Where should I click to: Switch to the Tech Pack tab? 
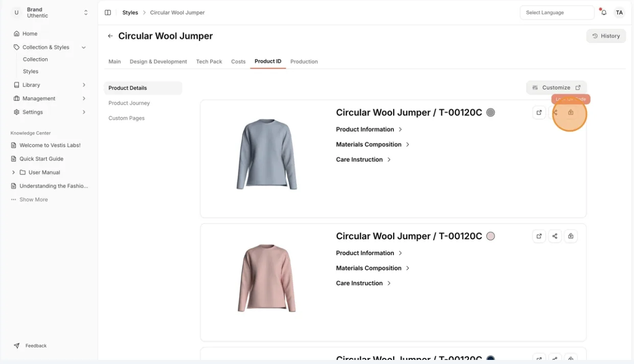(x=209, y=62)
